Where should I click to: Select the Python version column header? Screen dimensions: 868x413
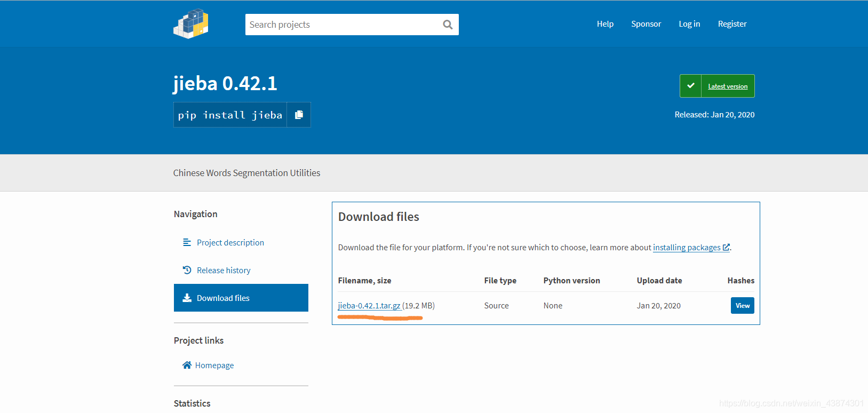click(x=572, y=281)
